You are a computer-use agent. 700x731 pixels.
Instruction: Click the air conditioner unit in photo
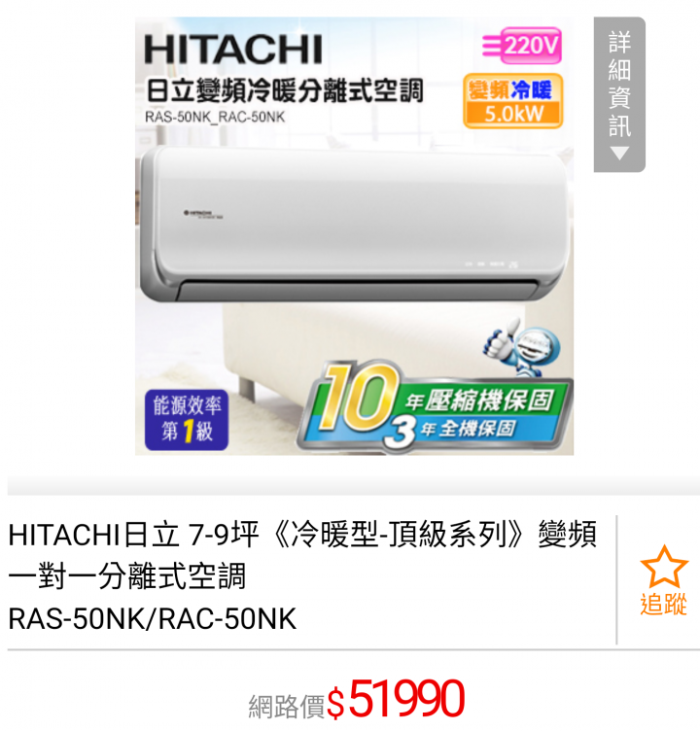click(355, 224)
